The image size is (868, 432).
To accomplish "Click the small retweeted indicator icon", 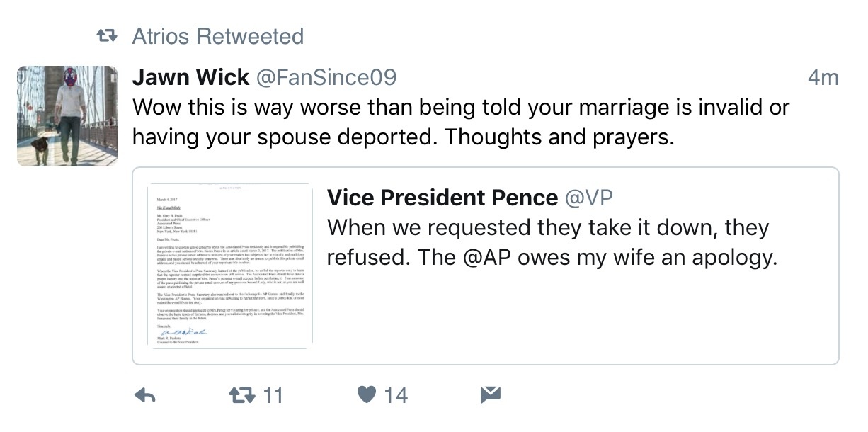I will (106, 36).
